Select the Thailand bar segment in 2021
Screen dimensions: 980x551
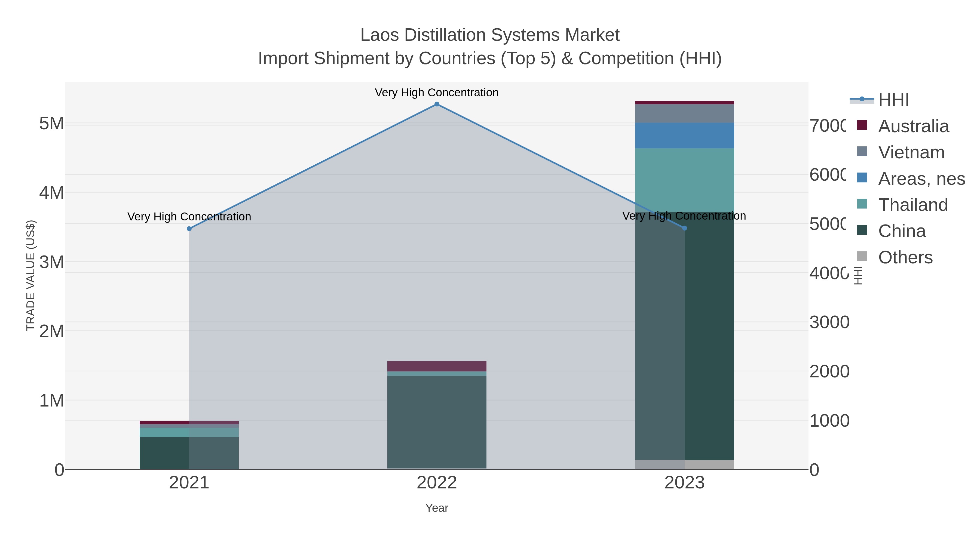189,432
